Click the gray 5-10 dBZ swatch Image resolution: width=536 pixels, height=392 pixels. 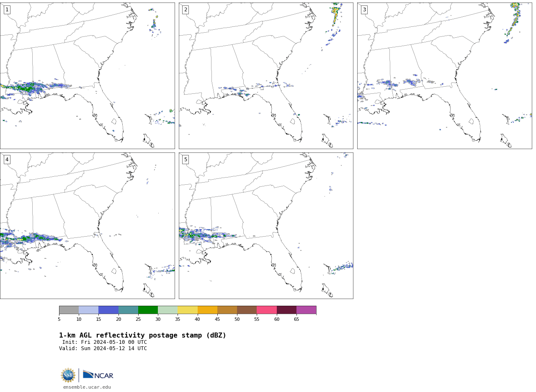pos(69,310)
